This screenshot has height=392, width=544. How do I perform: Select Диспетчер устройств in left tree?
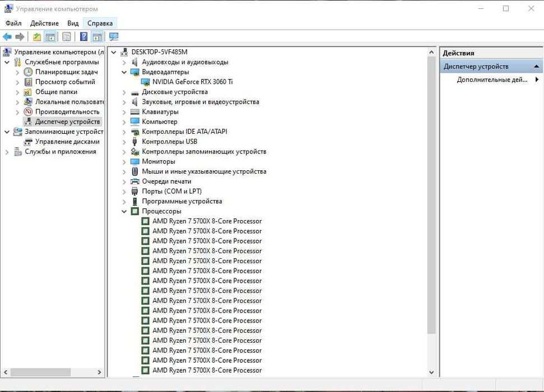click(67, 122)
